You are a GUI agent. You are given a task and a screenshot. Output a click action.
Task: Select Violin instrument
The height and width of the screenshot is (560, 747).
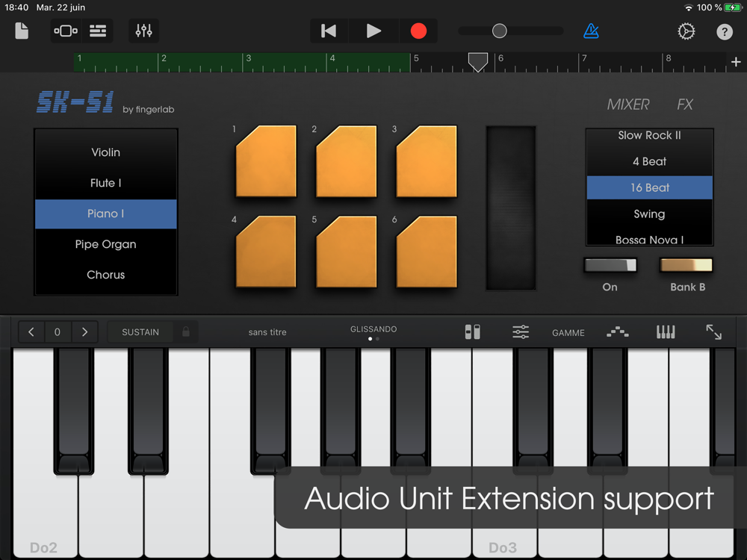click(106, 152)
